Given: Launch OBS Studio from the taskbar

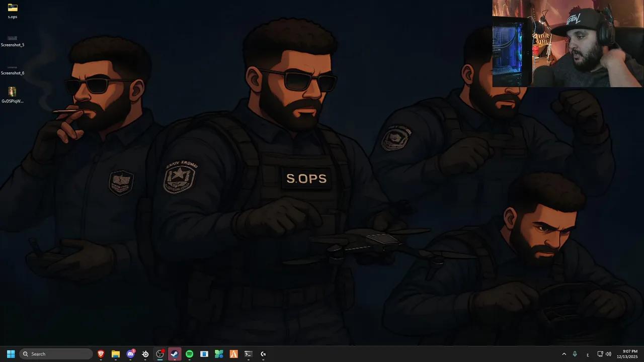Looking at the screenshot, I should click(159, 354).
